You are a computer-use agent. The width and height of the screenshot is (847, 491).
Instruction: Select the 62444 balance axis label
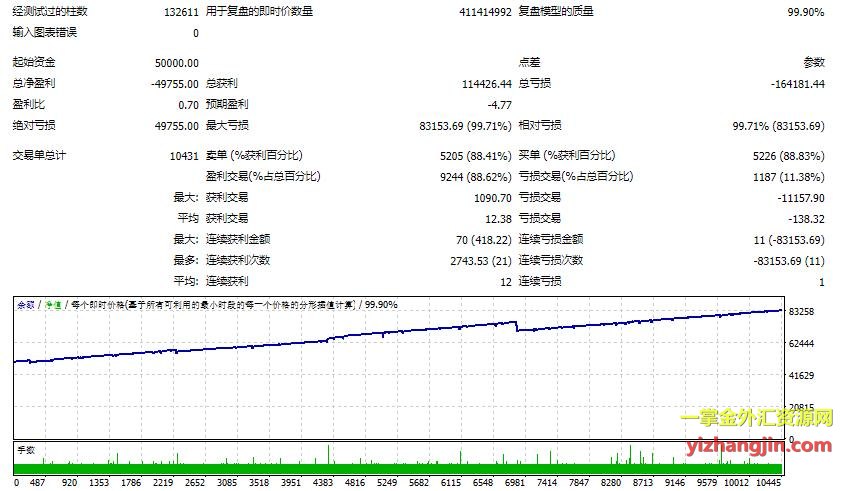coord(801,344)
